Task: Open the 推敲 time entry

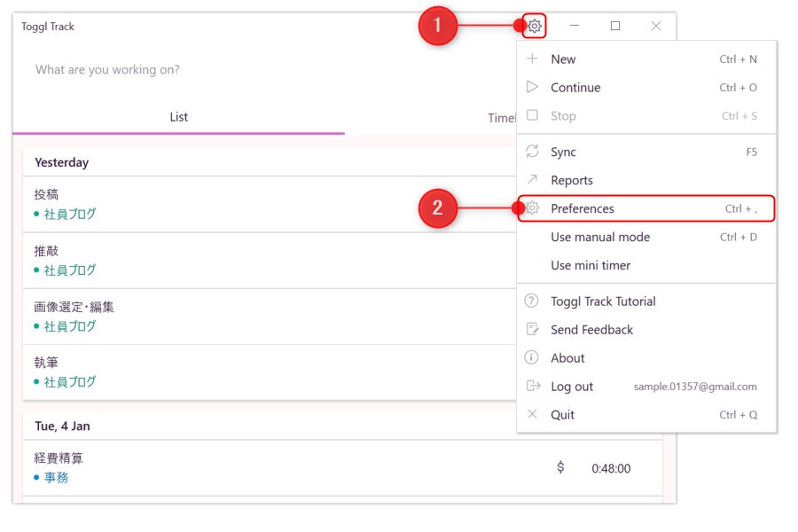Action: [x=270, y=261]
